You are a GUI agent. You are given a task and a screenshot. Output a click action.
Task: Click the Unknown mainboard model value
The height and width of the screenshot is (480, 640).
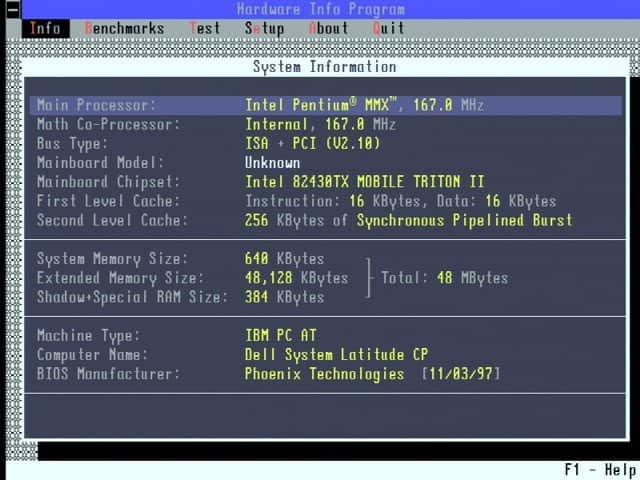[273, 163]
